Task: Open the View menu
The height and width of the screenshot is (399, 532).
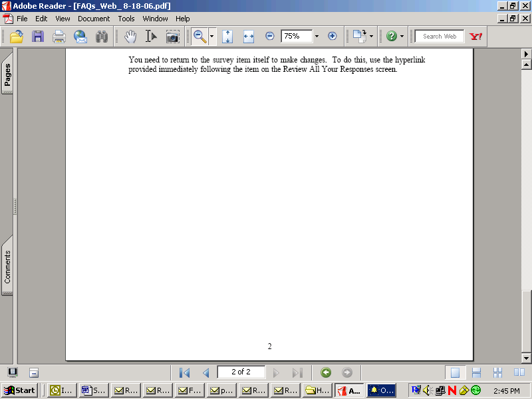Action: (x=63, y=19)
